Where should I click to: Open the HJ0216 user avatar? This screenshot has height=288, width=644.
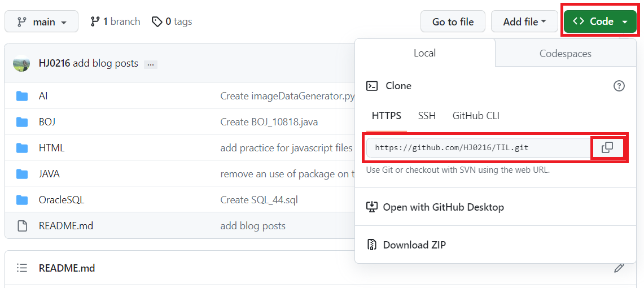pyautogui.click(x=21, y=63)
